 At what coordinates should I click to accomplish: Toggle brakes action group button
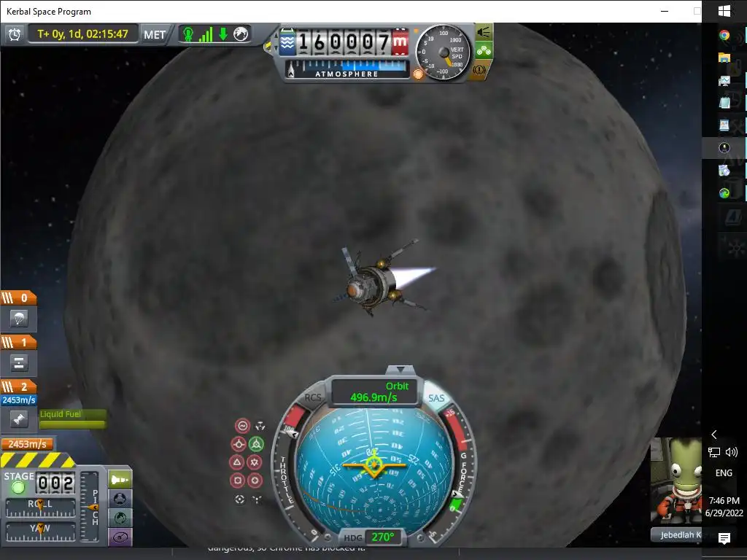tap(479, 70)
